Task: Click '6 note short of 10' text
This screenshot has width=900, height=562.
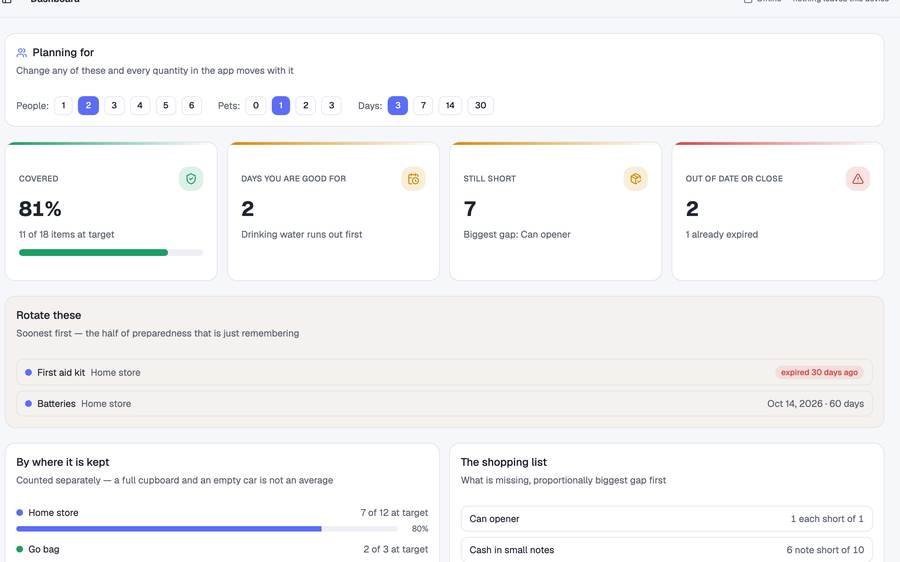Action: [825, 550]
